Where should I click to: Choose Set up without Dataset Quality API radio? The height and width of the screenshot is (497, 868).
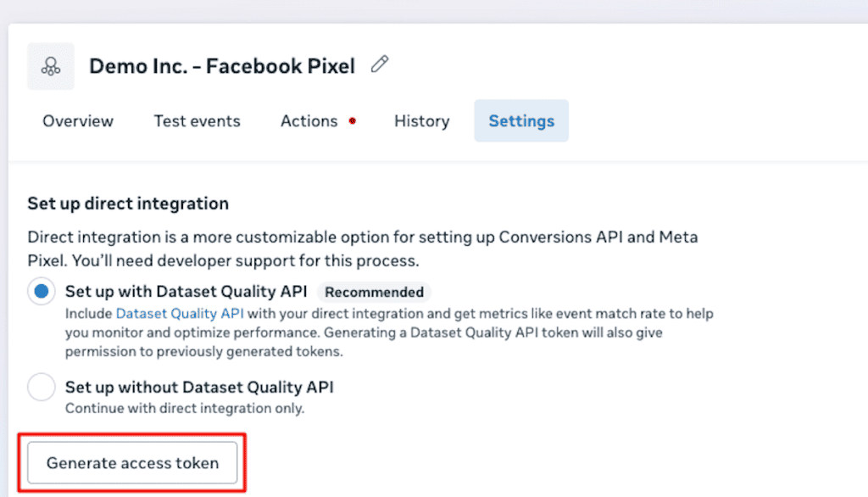point(42,387)
